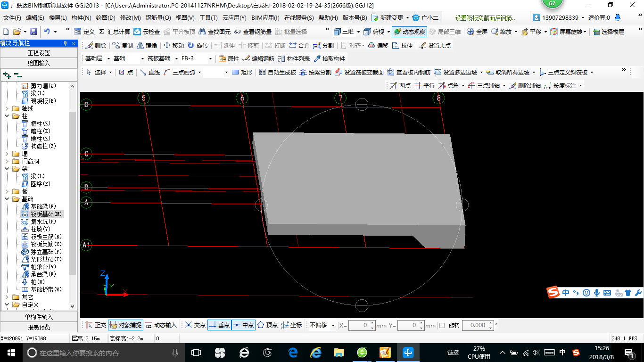
Task: Toggle 交点 intersection snap
Action: (196, 325)
